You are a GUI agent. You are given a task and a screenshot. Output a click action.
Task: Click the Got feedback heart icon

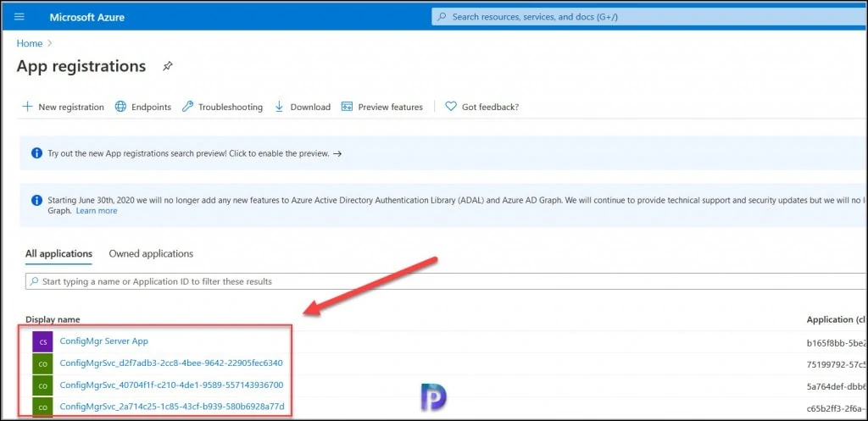click(451, 106)
